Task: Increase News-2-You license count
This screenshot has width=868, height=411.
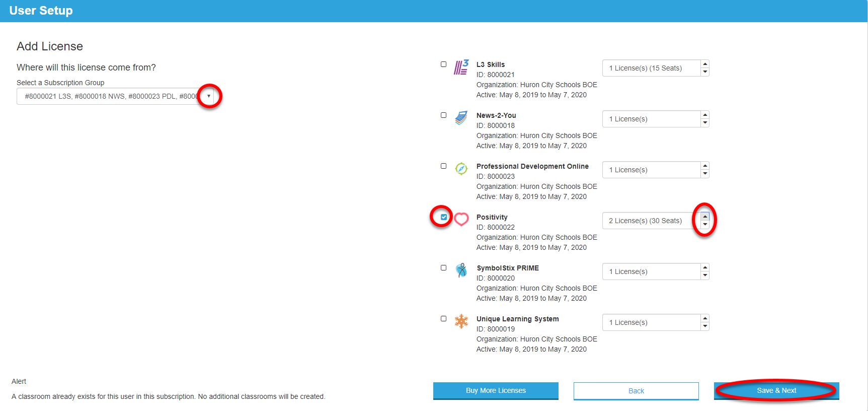Action: pyautogui.click(x=705, y=115)
